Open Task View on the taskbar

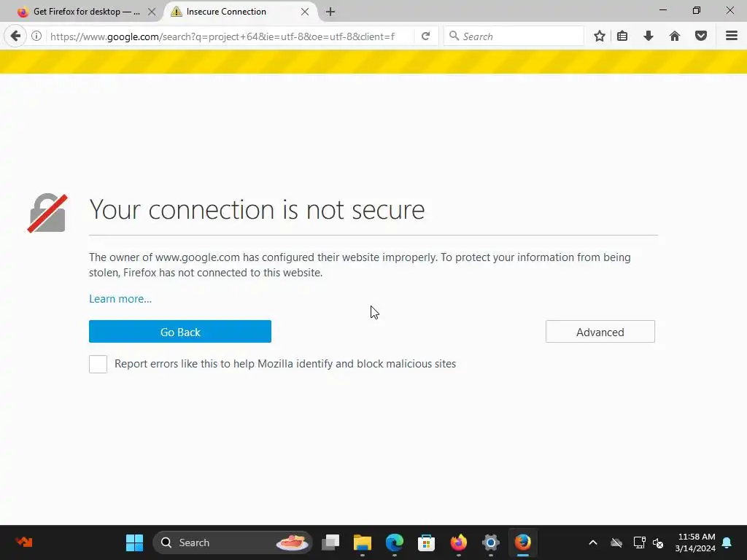tap(330, 542)
